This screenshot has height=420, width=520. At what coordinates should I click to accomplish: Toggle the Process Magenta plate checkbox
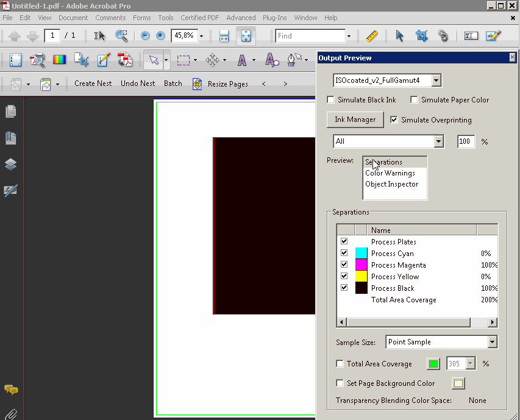click(x=344, y=265)
